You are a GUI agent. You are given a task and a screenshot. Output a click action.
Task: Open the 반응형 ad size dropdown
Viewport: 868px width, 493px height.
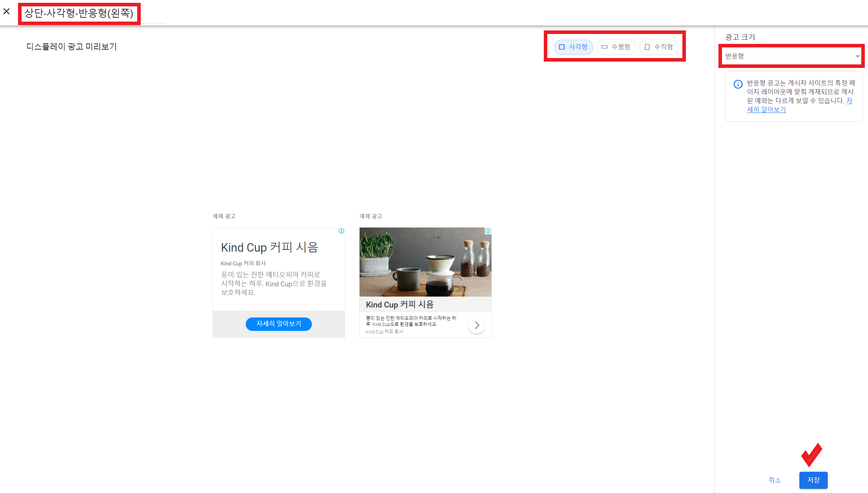(788, 56)
